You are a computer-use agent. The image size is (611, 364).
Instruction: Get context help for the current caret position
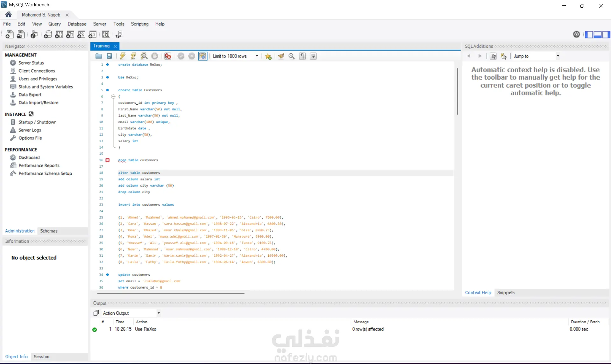click(493, 56)
